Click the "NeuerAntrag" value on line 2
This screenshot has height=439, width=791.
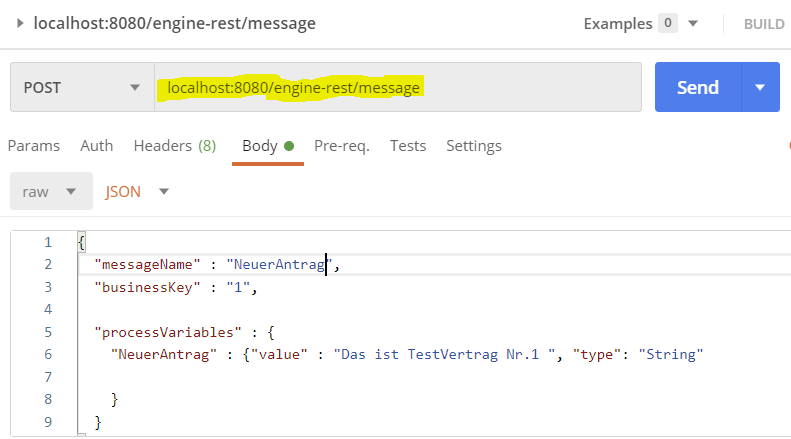279,264
